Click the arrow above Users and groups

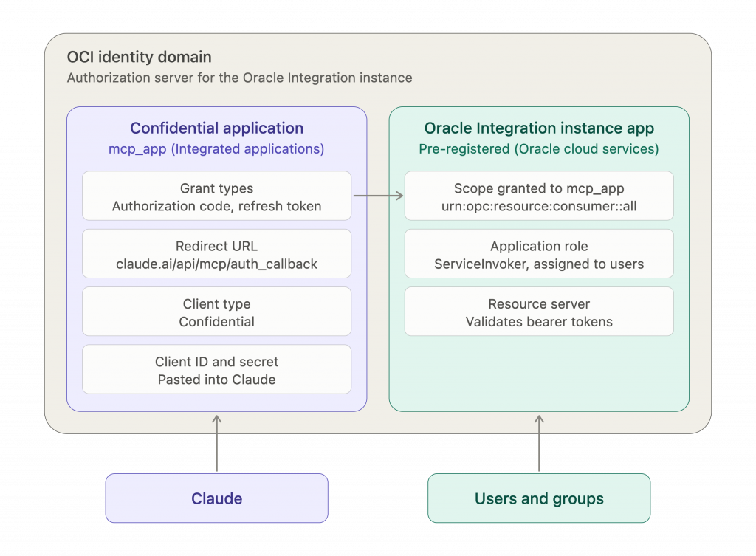click(538, 443)
